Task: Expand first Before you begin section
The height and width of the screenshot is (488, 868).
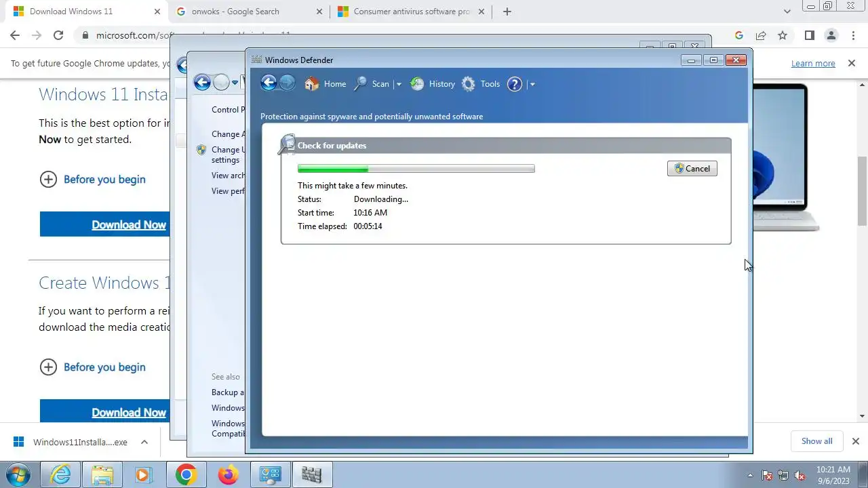Action: point(93,179)
